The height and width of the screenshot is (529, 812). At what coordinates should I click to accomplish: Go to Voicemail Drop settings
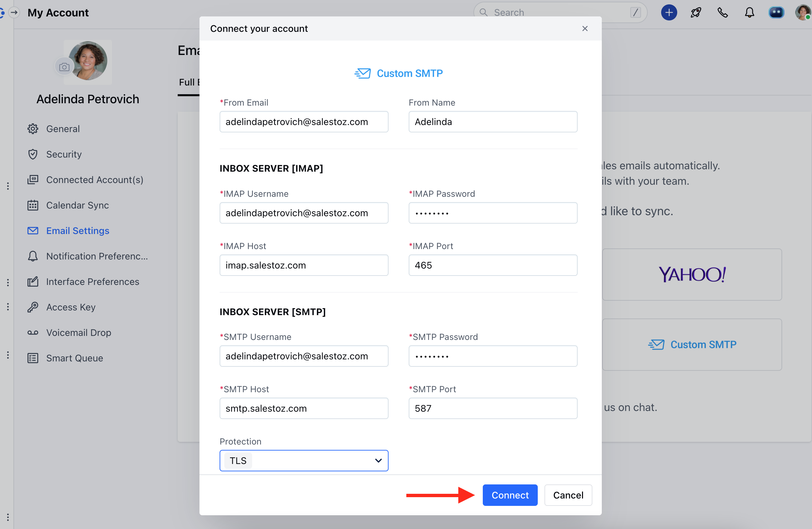point(78,333)
